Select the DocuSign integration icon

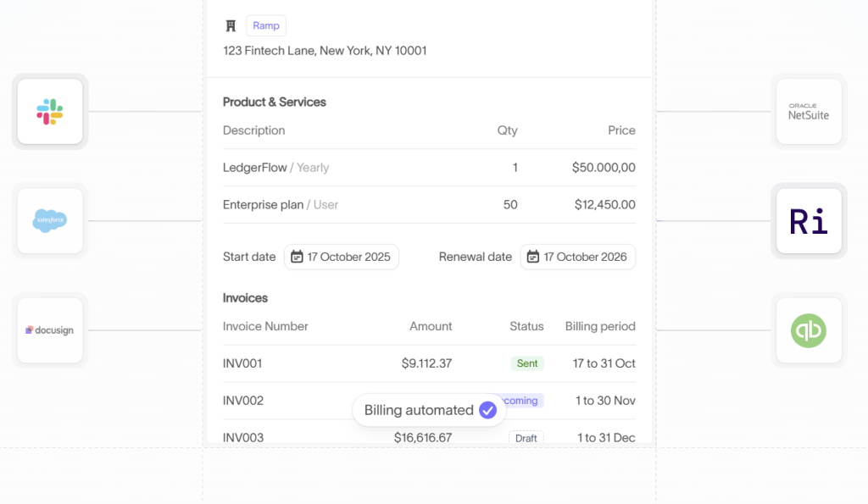point(50,330)
